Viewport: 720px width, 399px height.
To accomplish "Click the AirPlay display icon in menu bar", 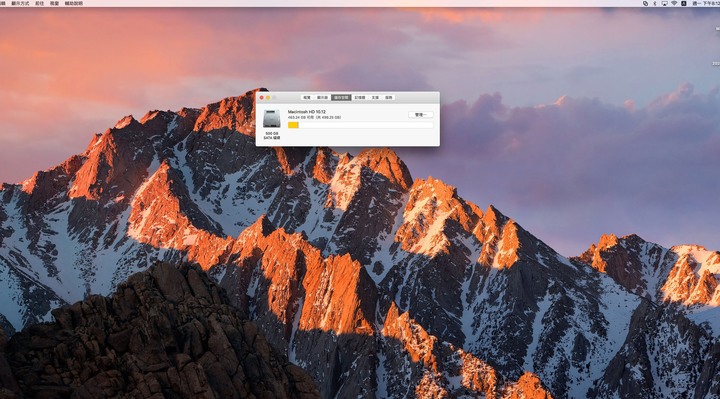I will pos(664,3).
